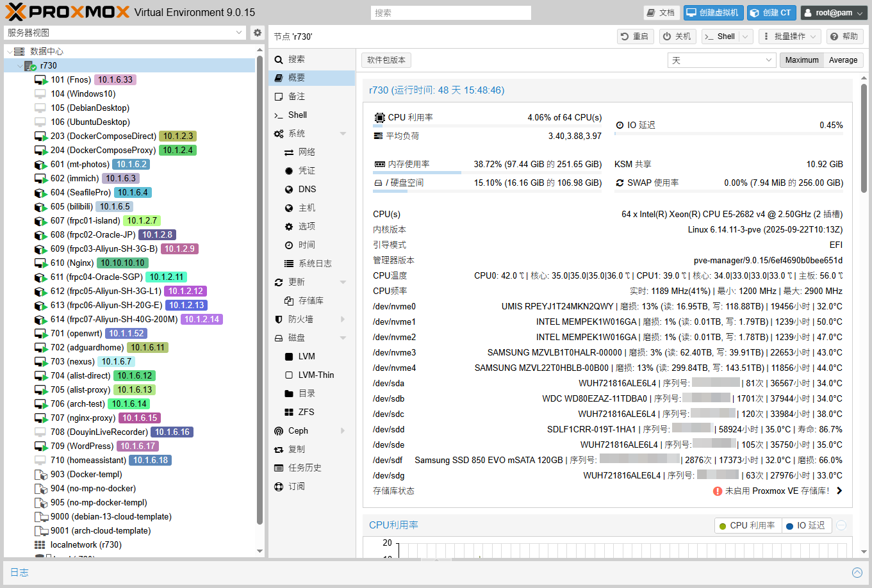The width and height of the screenshot is (872, 588).
Task: Click the package versions button
Action: (x=386, y=60)
